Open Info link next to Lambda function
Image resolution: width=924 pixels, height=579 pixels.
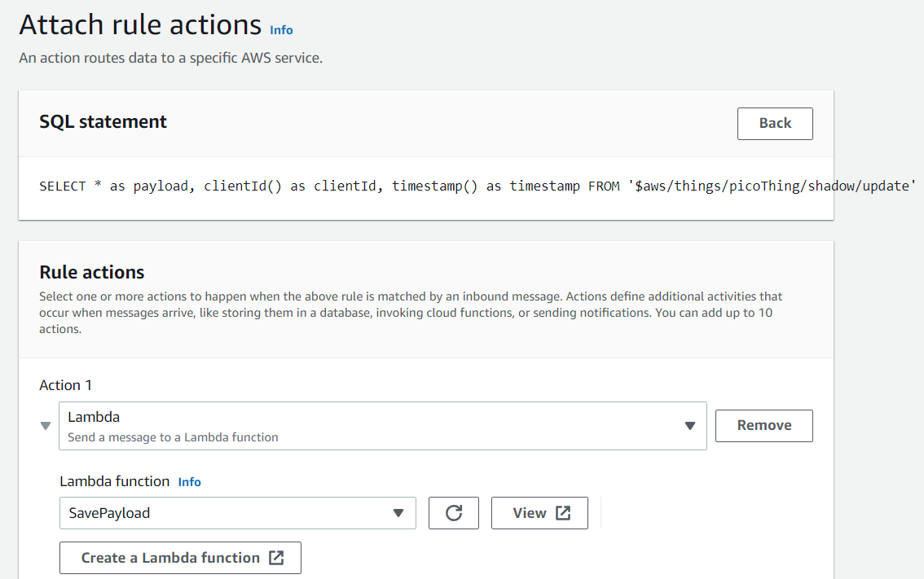(189, 482)
